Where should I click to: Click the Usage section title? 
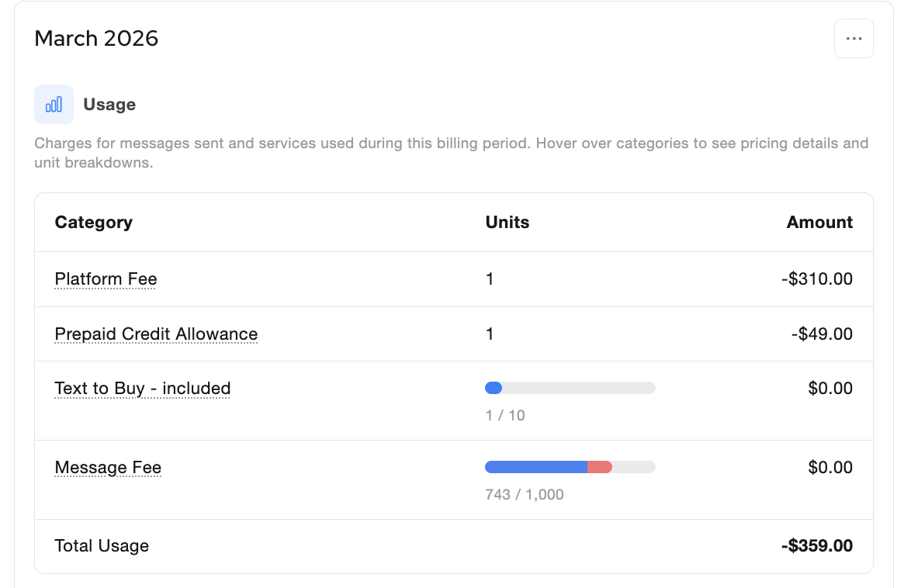[109, 105]
